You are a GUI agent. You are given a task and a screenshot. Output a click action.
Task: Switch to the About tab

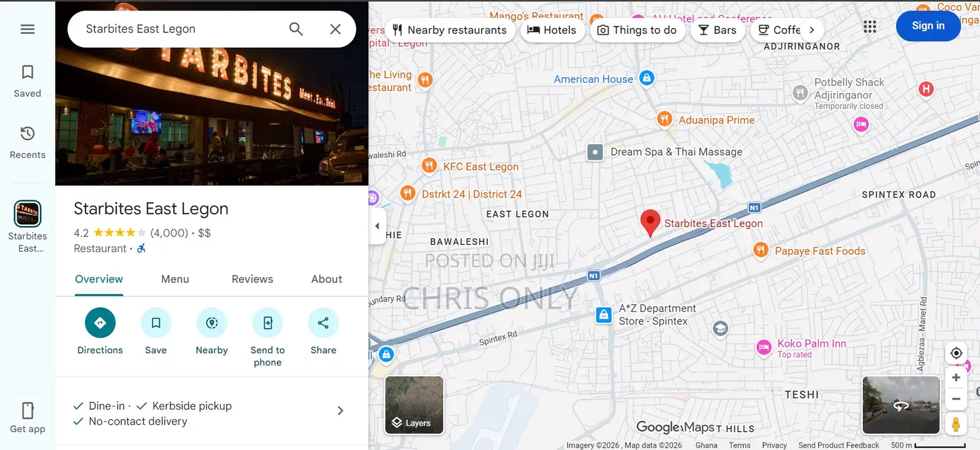coord(327,279)
